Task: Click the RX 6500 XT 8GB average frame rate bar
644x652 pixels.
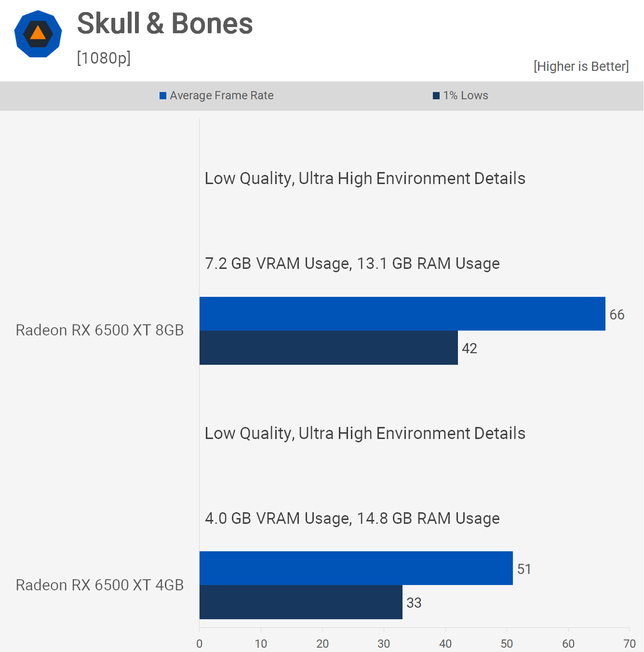Action: tap(402, 314)
